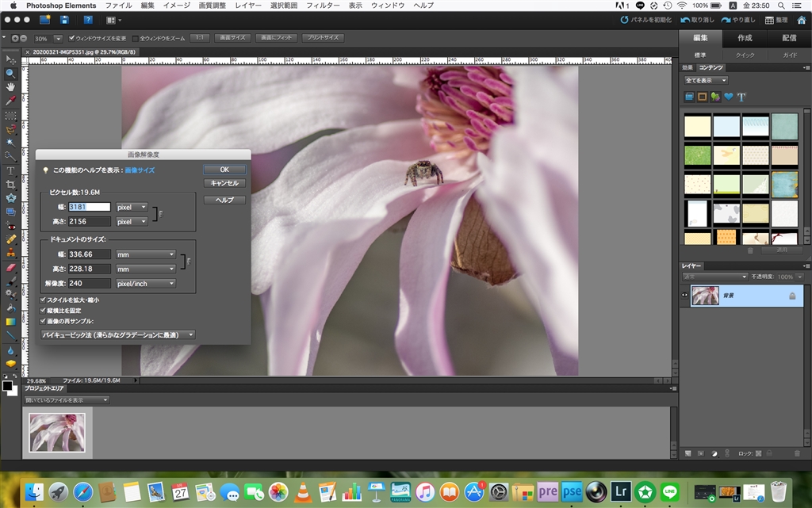Switch to the 作成 tab

(x=745, y=37)
